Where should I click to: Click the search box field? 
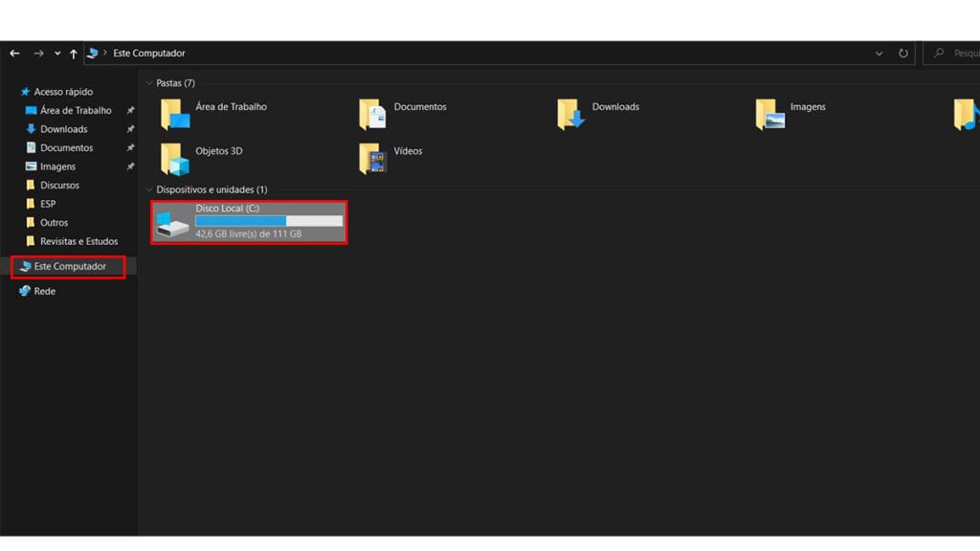[952, 54]
